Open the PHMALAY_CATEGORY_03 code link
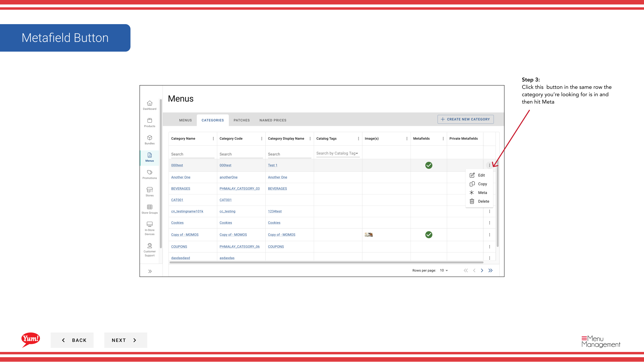This screenshot has width=644, height=362. point(239,189)
